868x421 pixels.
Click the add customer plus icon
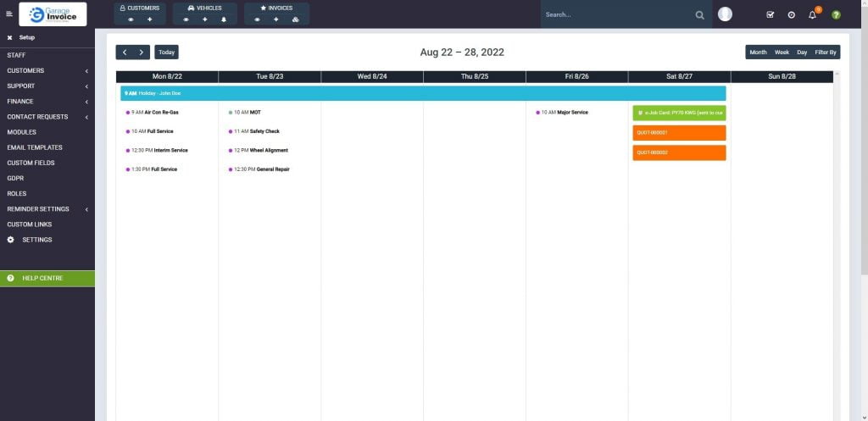point(150,19)
